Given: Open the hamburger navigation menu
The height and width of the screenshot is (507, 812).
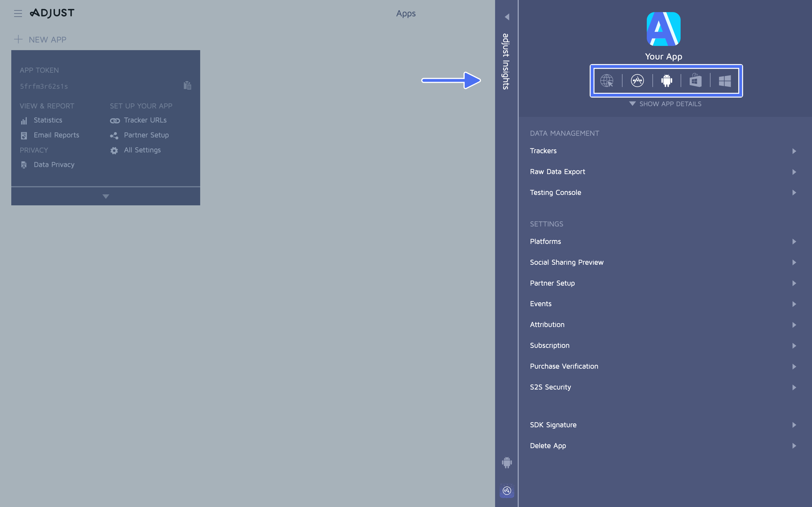Looking at the screenshot, I should [x=18, y=14].
